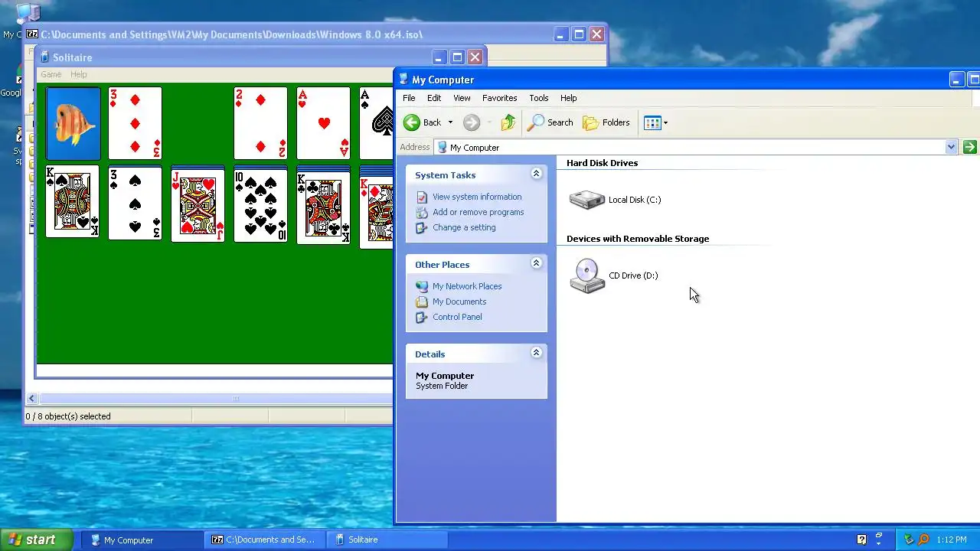Click the Solitaire fish card deck
980x551 pixels.
(73, 123)
